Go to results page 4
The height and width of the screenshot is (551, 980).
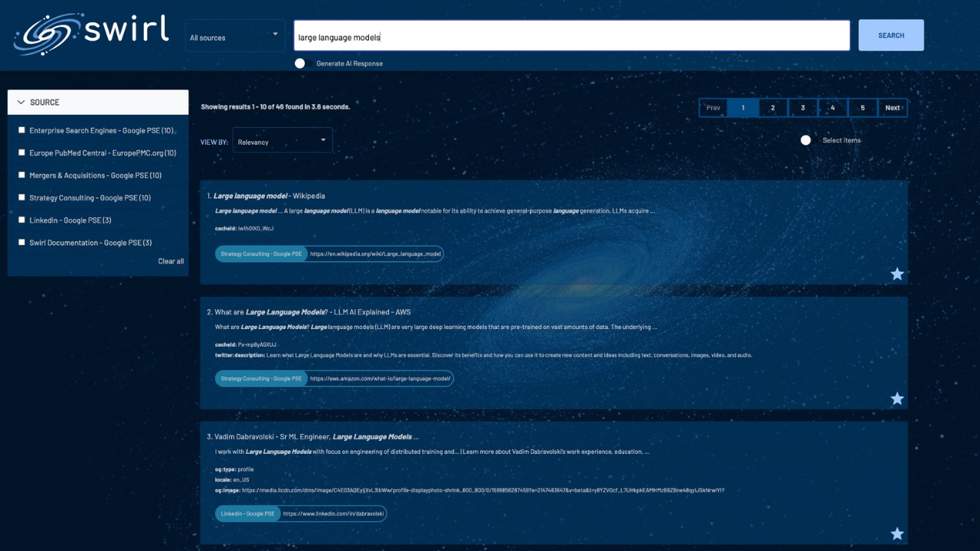(832, 108)
